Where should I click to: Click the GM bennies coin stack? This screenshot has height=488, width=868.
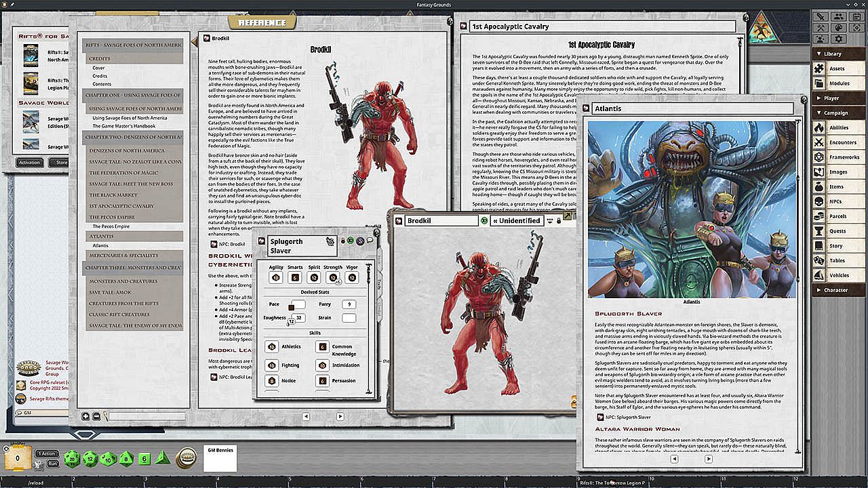(x=186, y=458)
